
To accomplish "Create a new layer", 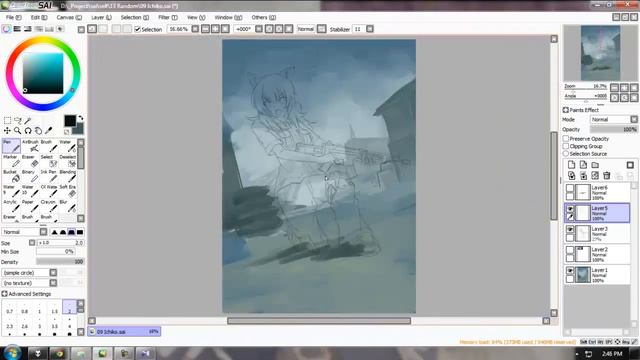I will pos(571,165).
